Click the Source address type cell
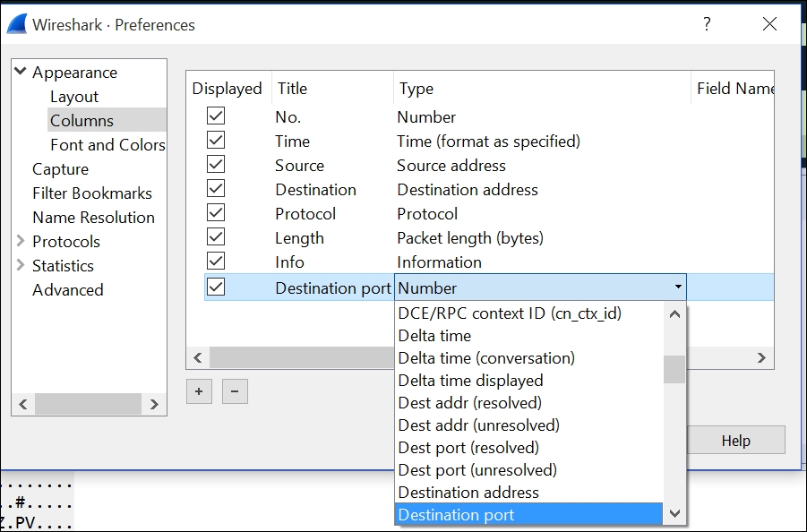 451,166
